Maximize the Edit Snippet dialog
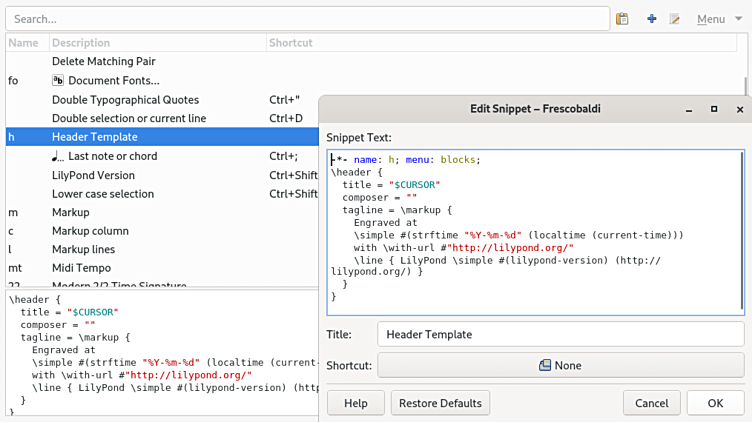This screenshot has height=423, width=752. 714,108
